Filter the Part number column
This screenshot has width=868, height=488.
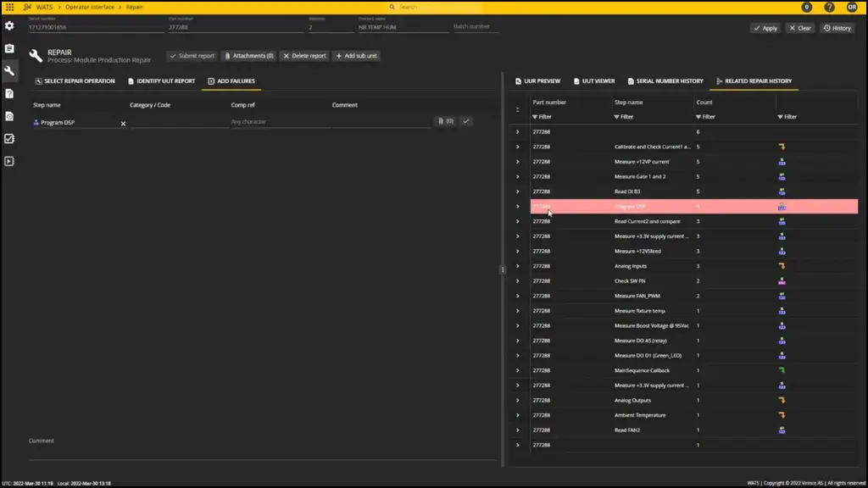click(542, 117)
